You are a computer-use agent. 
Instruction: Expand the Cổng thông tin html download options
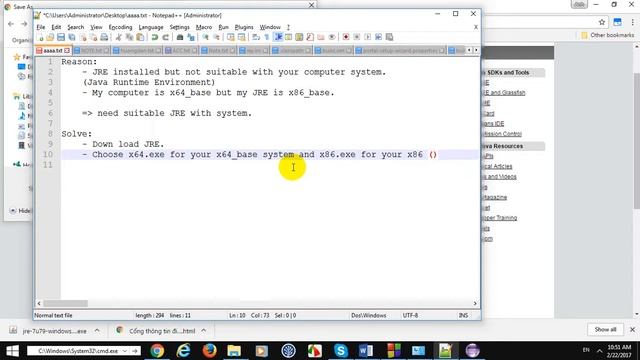pyautogui.click(x=204, y=331)
